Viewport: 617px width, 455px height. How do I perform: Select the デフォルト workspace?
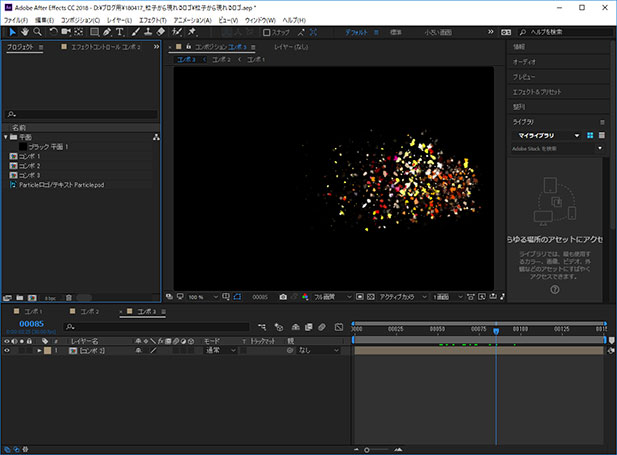tap(356, 32)
